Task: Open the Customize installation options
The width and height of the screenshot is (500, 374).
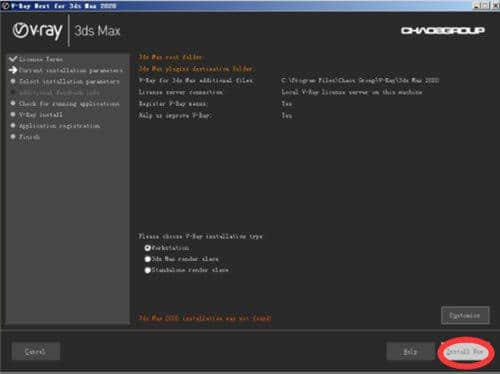Action: [x=465, y=315]
